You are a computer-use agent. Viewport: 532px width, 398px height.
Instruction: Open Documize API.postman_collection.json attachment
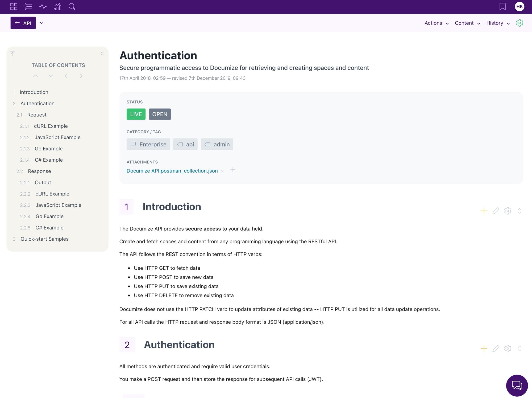coord(172,171)
